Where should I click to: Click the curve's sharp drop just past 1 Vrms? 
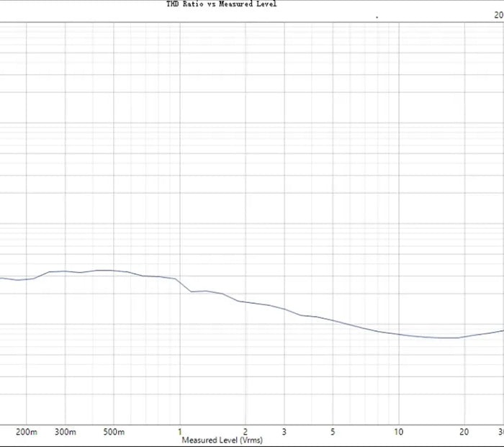pos(186,286)
